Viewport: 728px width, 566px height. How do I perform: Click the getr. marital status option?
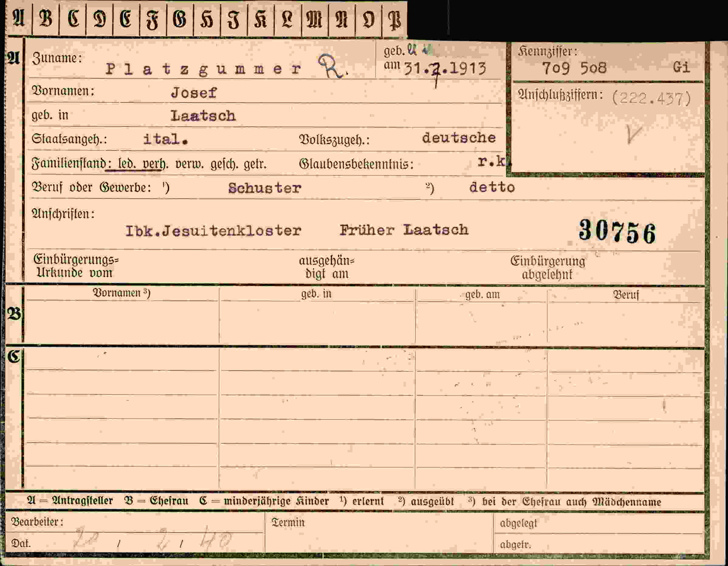click(255, 164)
